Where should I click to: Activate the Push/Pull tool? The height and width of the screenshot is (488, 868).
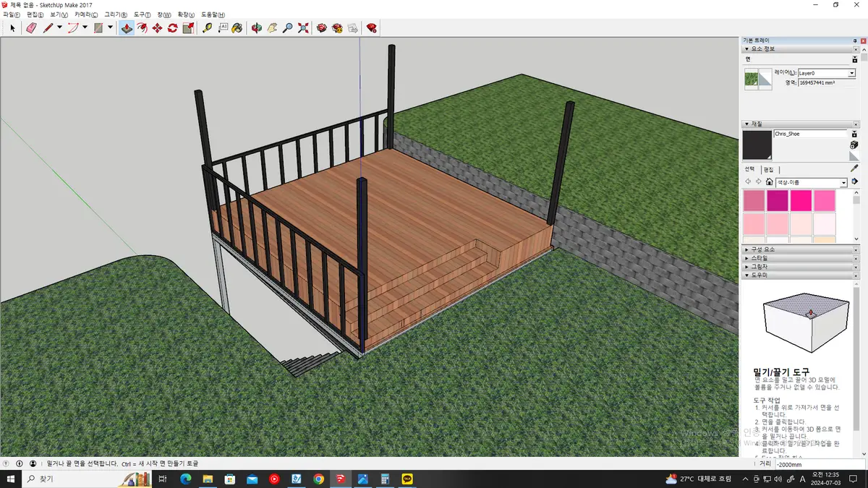pos(127,28)
